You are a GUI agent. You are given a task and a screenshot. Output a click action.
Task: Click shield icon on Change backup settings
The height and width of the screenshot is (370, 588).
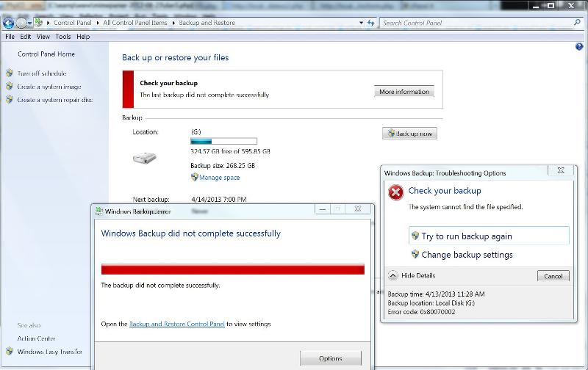415,255
